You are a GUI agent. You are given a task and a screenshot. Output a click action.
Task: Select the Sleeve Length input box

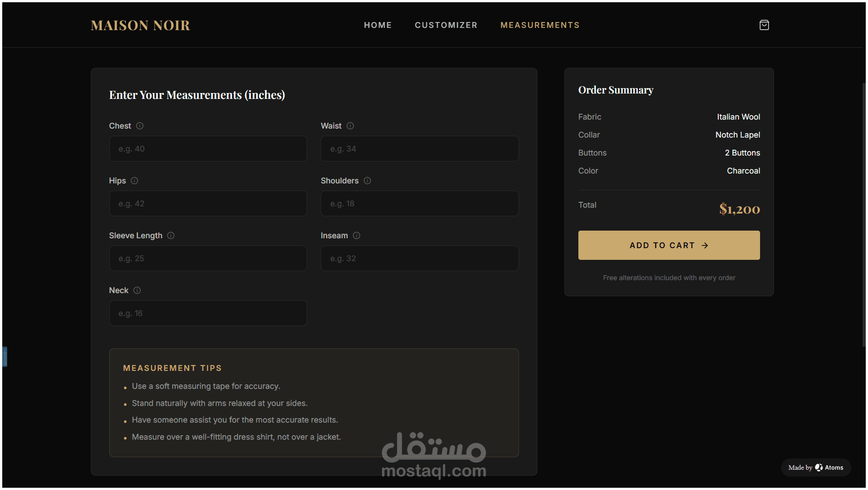208,258
